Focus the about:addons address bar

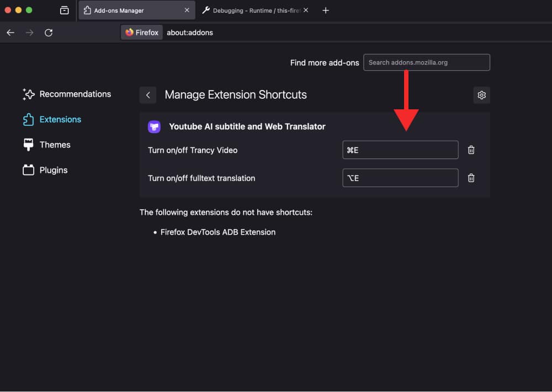(190, 33)
